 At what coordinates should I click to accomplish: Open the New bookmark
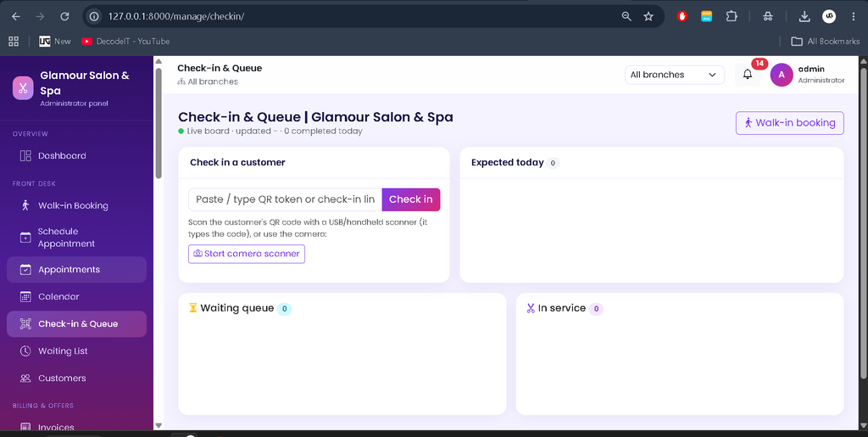[x=55, y=41]
